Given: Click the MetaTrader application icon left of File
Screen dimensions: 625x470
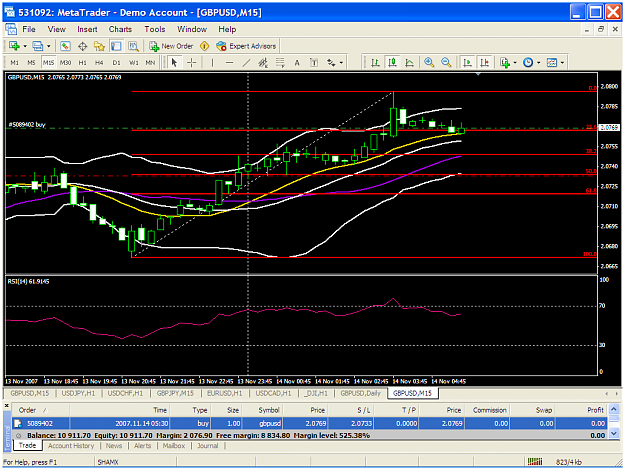Looking at the screenshot, I should (x=11, y=29).
